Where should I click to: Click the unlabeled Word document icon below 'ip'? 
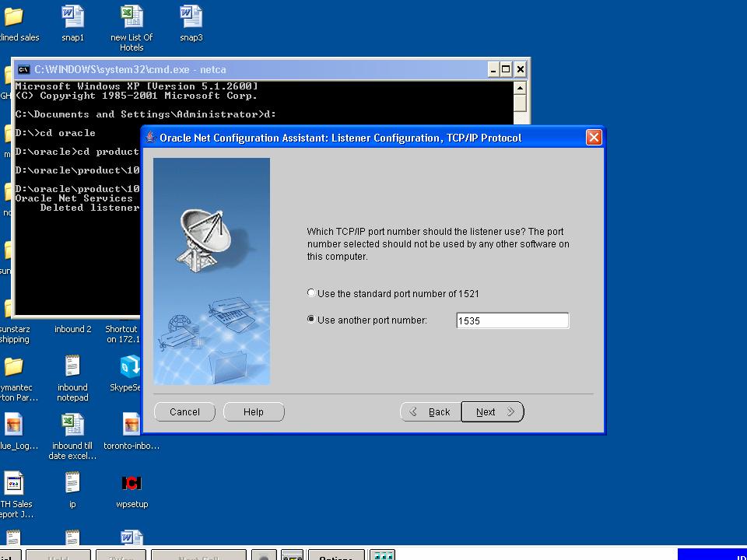pos(132,538)
